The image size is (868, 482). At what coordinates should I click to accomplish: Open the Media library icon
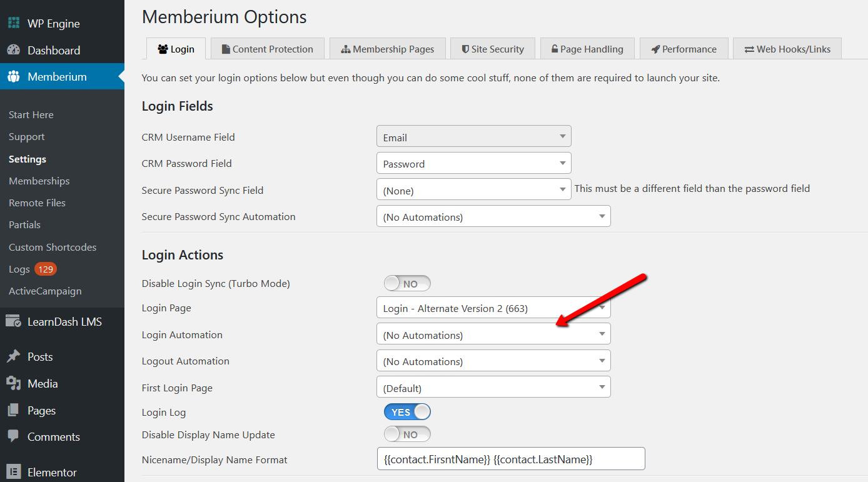(x=13, y=383)
